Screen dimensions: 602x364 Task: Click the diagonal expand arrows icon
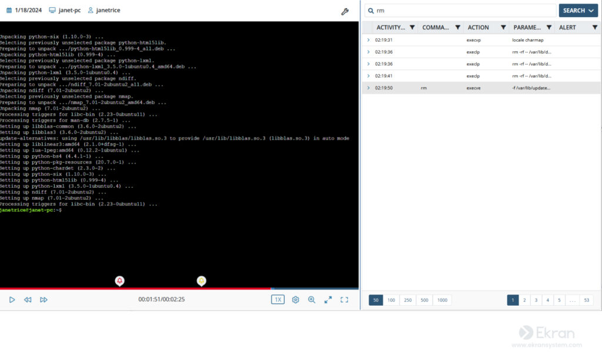(328, 299)
